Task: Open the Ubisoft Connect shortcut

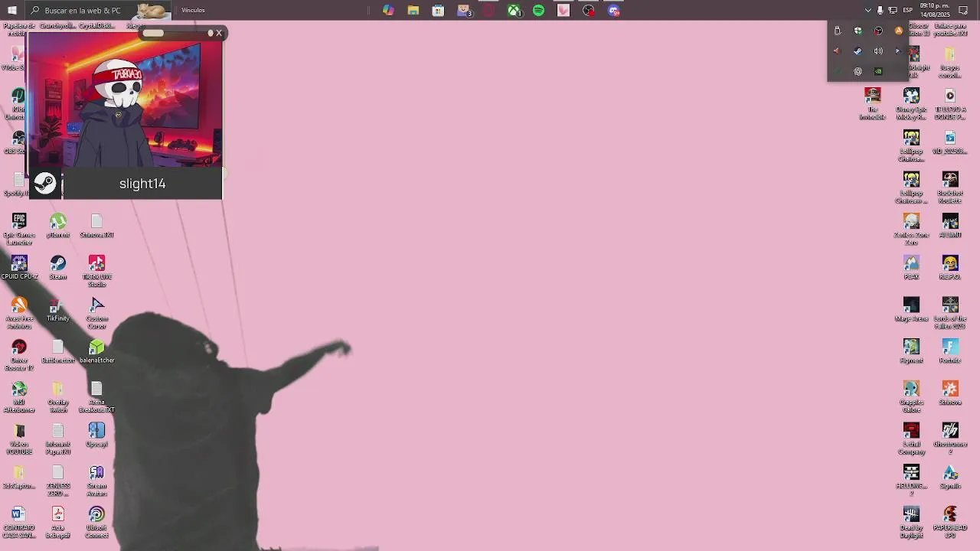Action: coord(96,523)
